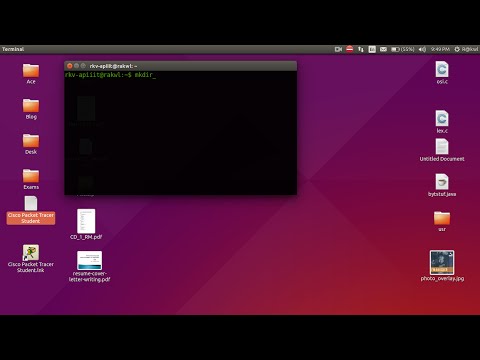Open the mail messaging indicator

pos(383,49)
